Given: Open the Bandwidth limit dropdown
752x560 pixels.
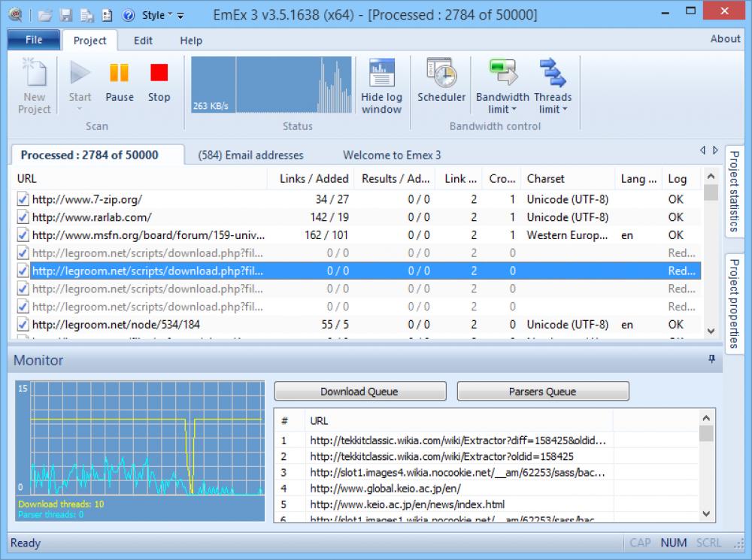Looking at the screenshot, I should click(502, 85).
